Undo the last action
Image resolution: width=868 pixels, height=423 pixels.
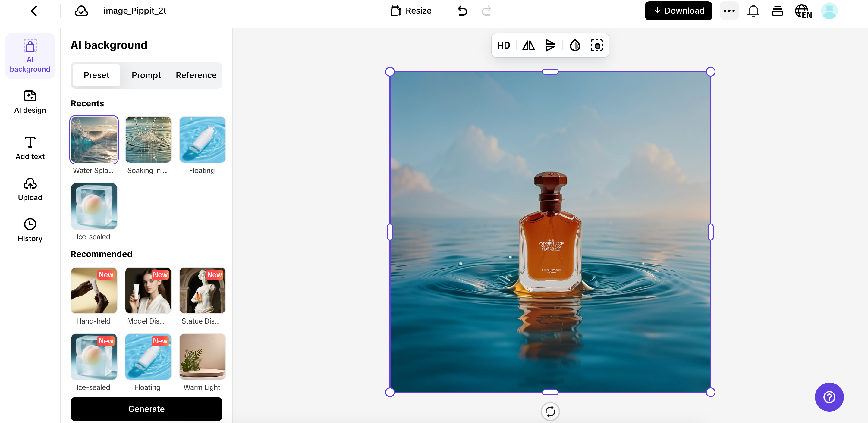click(462, 11)
